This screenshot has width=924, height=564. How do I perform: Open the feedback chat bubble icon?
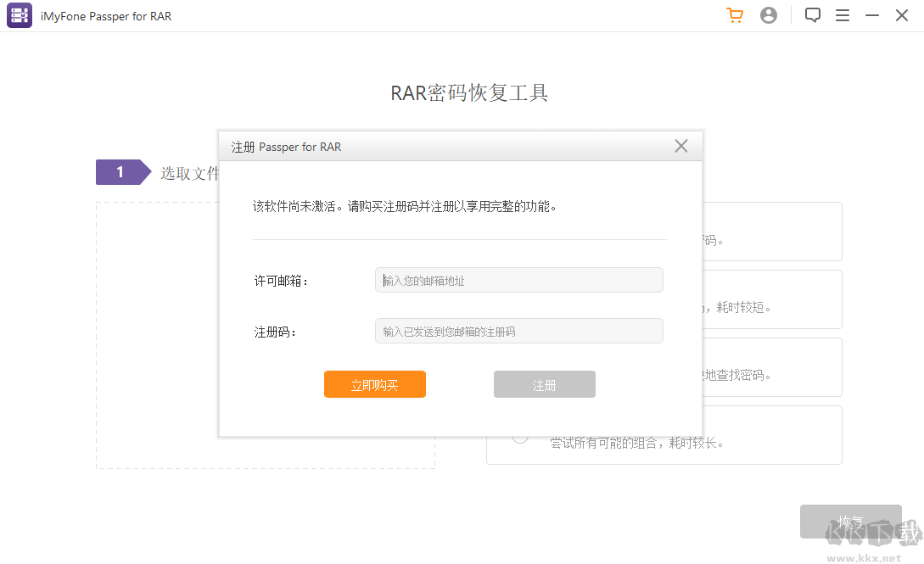[812, 15]
